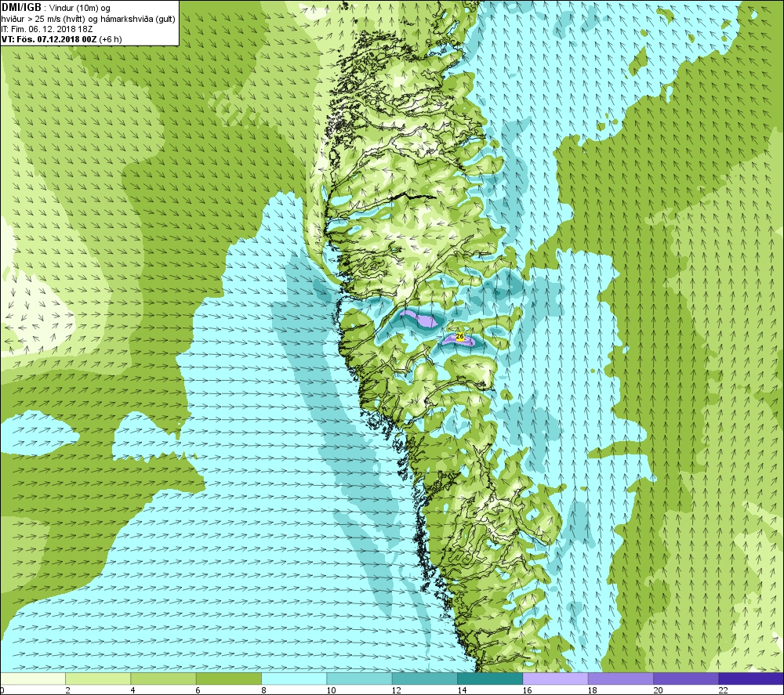Image resolution: width=784 pixels, height=695 pixels.
Task: Select the "Vindur (10m) og" header text
Action: pos(80,8)
